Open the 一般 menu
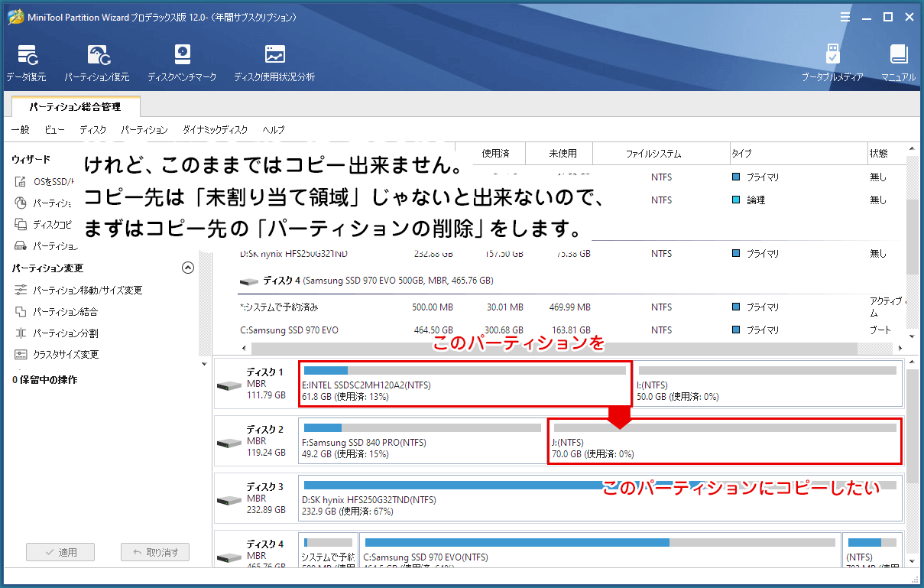 [x=21, y=130]
